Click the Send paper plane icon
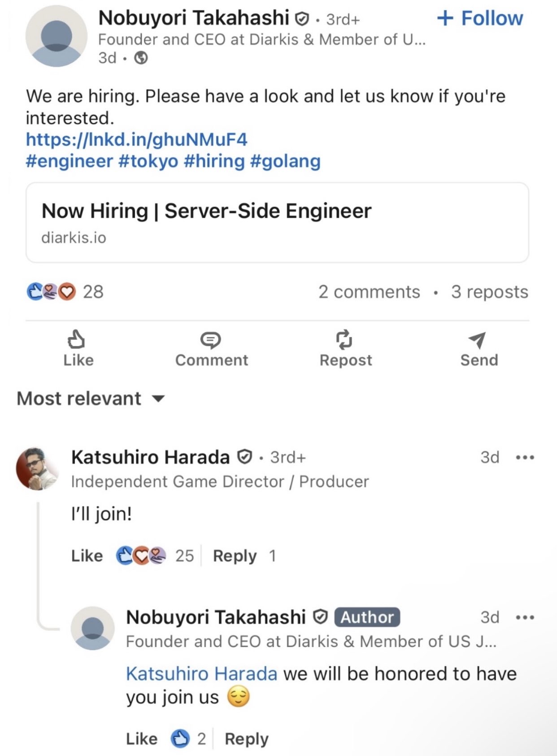 click(477, 340)
